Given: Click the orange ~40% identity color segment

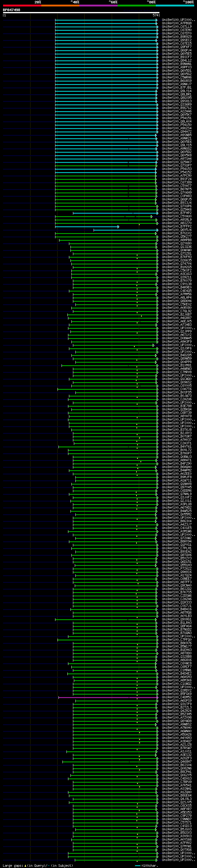Looking at the screenshot, I should [60, 6].
